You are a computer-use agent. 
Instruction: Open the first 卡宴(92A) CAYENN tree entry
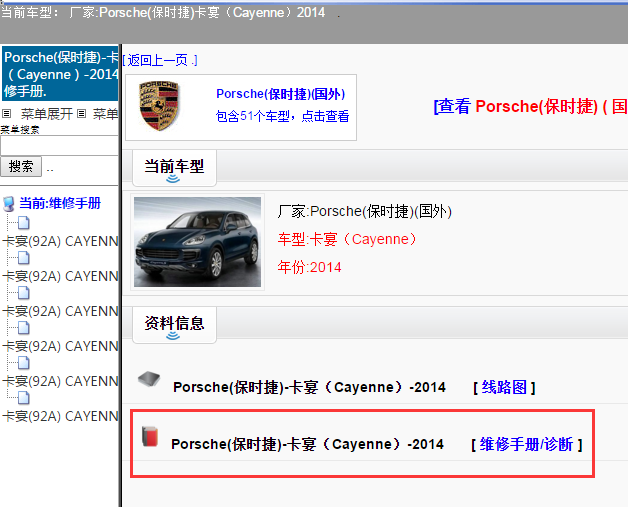[x=60, y=241]
